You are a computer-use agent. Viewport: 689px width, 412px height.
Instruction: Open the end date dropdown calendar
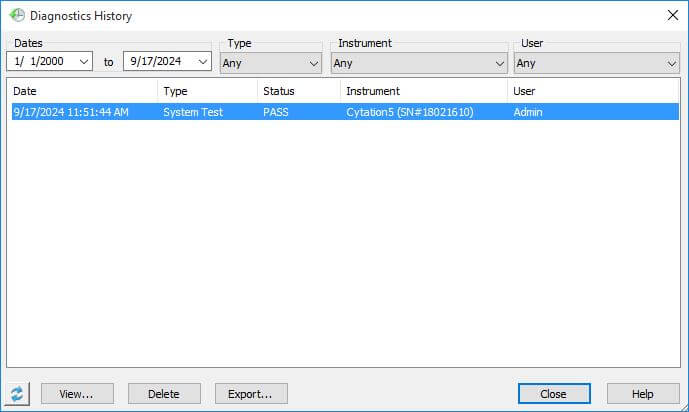[203, 62]
